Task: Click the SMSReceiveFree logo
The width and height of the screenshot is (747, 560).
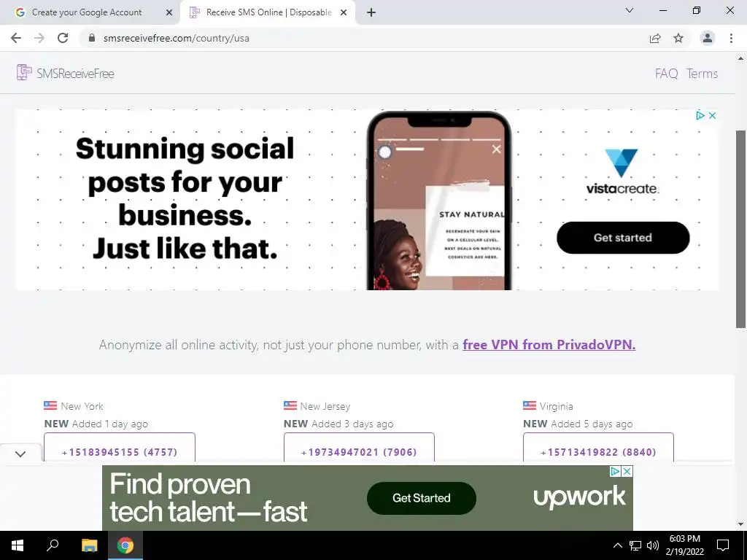Action: (65, 73)
